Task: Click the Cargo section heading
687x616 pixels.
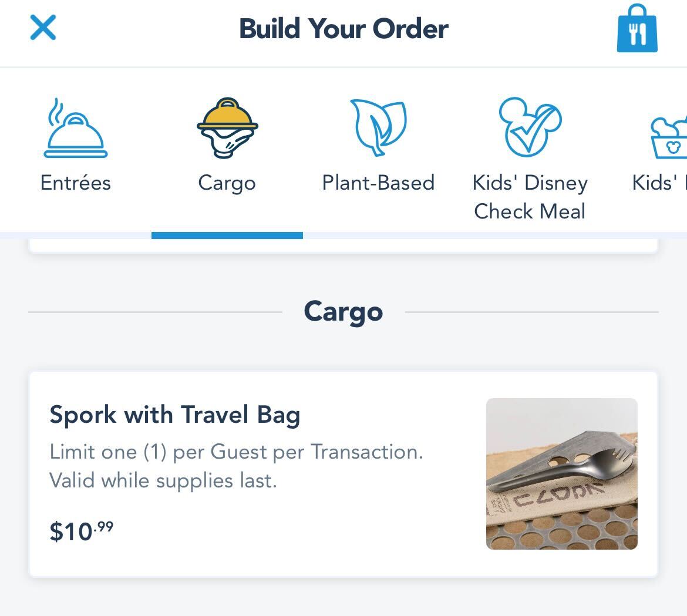Action: (x=343, y=312)
